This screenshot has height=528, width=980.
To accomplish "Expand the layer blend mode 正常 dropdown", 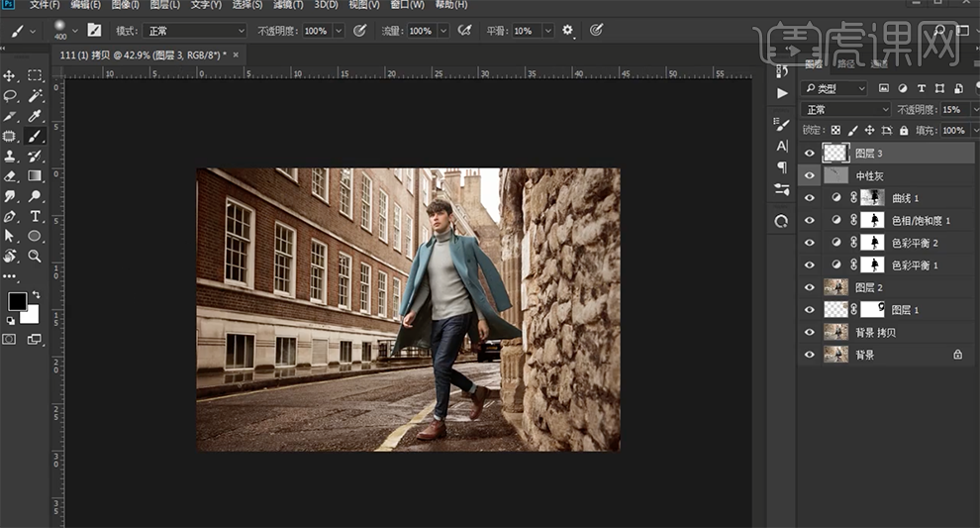I will tap(845, 110).
